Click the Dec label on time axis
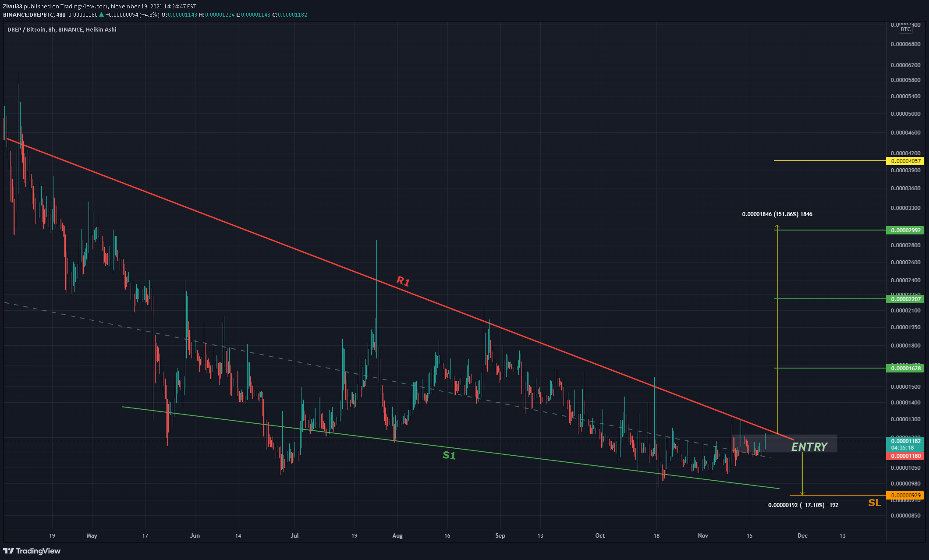929x560 pixels. [802, 535]
